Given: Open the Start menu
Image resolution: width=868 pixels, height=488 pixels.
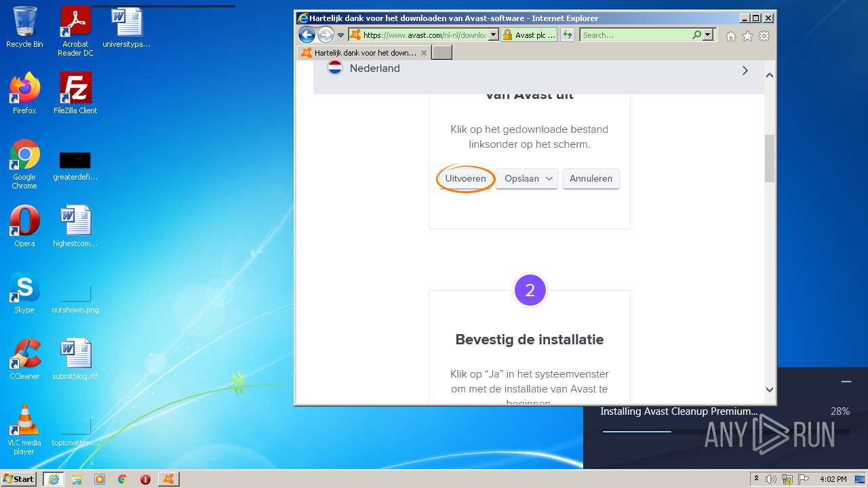Looking at the screenshot, I should [x=19, y=479].
